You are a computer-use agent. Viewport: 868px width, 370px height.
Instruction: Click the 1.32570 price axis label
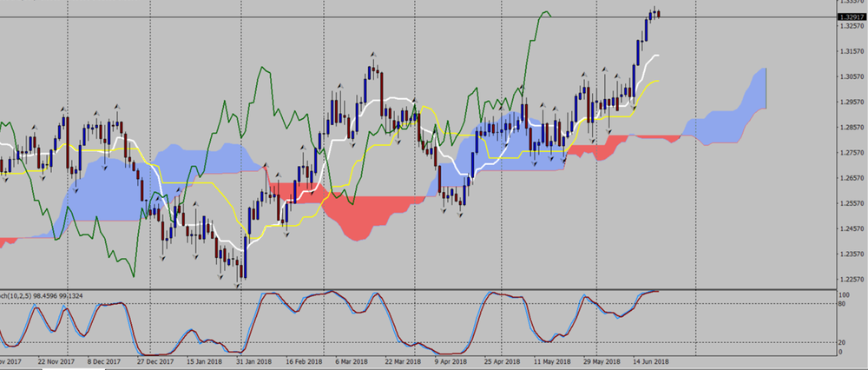(853, 26)
